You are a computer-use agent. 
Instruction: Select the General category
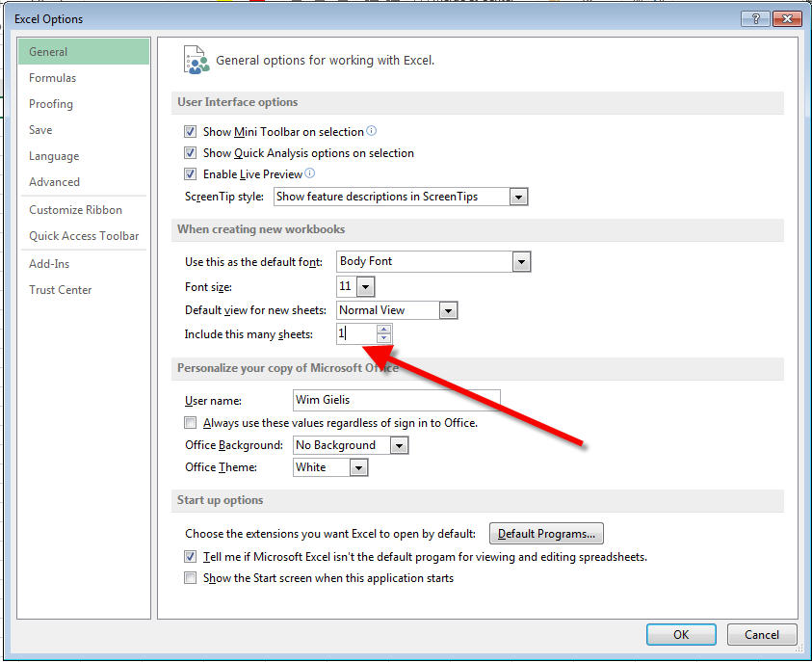tap(84, 52)
